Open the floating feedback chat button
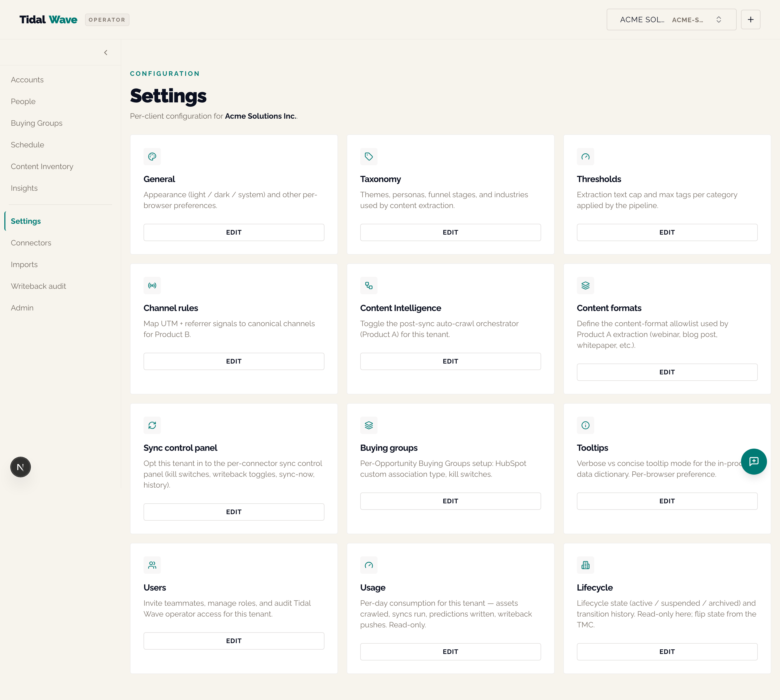 (754, 462)
